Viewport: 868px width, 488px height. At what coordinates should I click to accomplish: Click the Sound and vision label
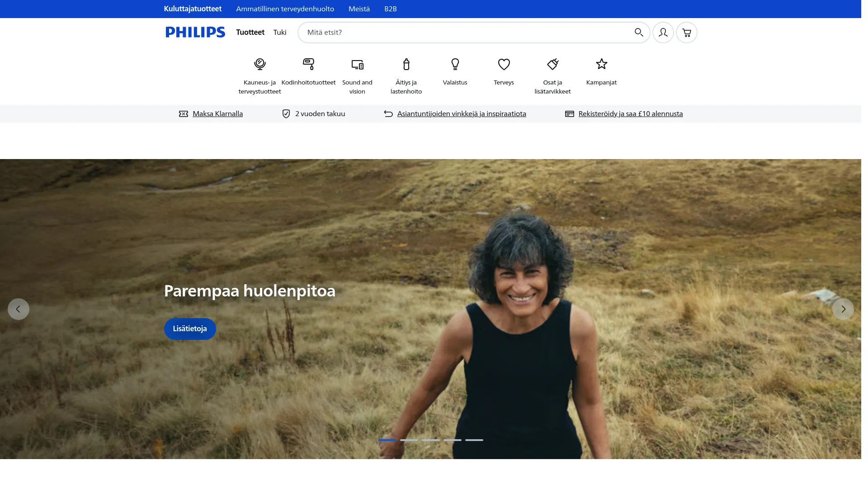click(x=357, y=87)
